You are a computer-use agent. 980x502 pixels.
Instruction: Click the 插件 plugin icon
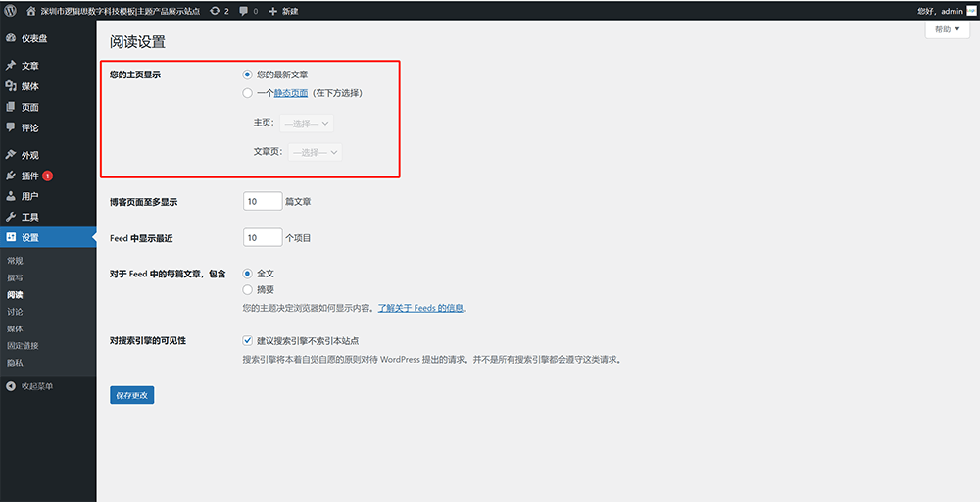pos(11,176)
